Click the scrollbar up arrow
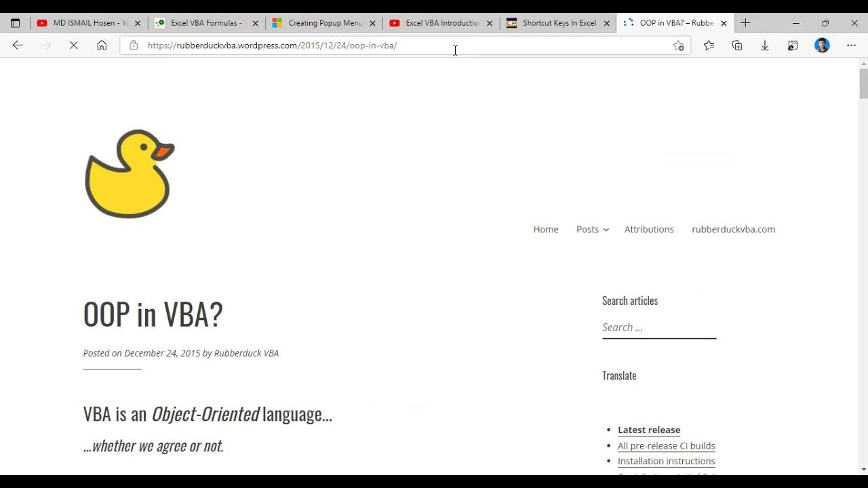 (863, 64)
